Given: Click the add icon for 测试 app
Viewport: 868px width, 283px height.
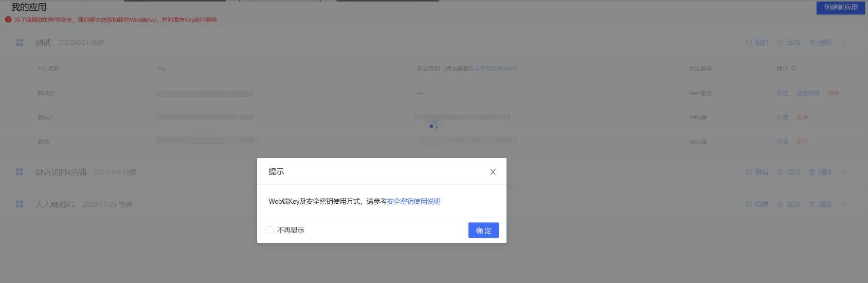Looking at the screenshot, I should pos(780,43).
